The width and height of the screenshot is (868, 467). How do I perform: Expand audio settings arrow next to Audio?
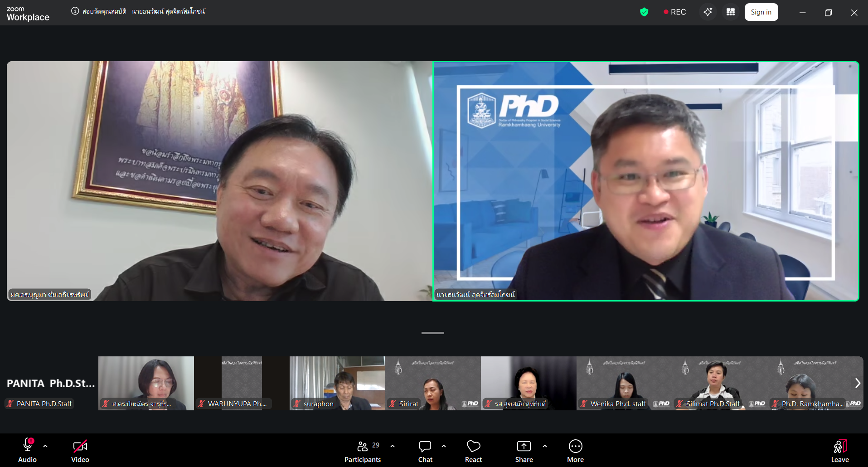coord(45,446)
